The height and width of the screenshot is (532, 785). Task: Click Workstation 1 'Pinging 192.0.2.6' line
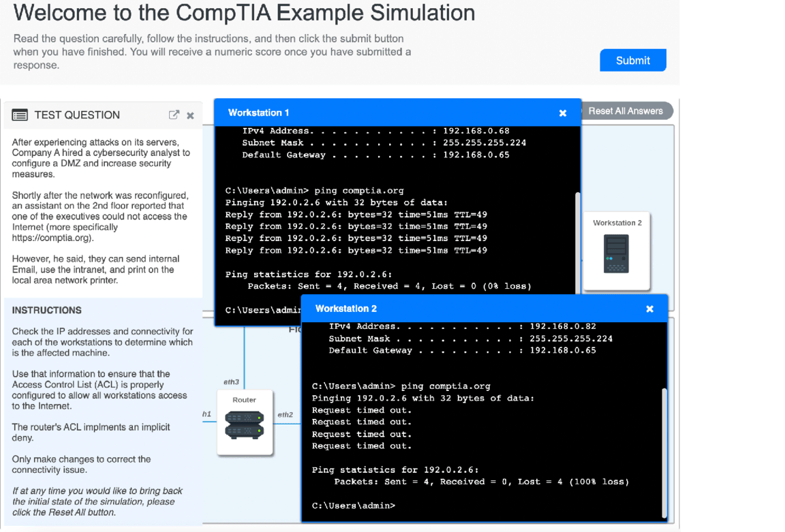(x=337, y=203)
